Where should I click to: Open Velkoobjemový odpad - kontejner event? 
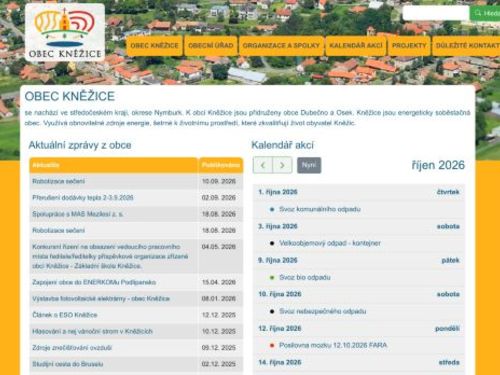pyautogui.click(x=330, y=243)
